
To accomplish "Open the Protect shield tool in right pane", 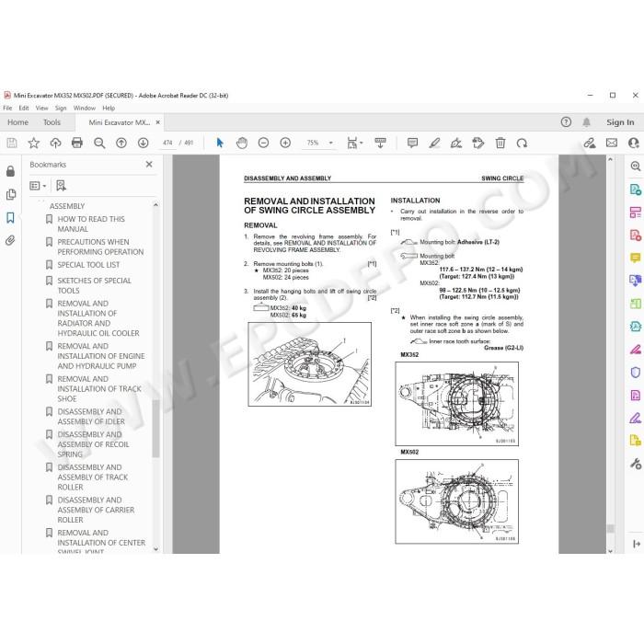I will [x=636, y=372].
